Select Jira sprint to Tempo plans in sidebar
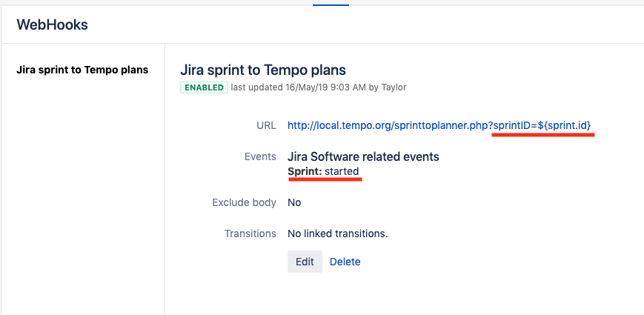The image size is (644, 315). coord(82,70)
